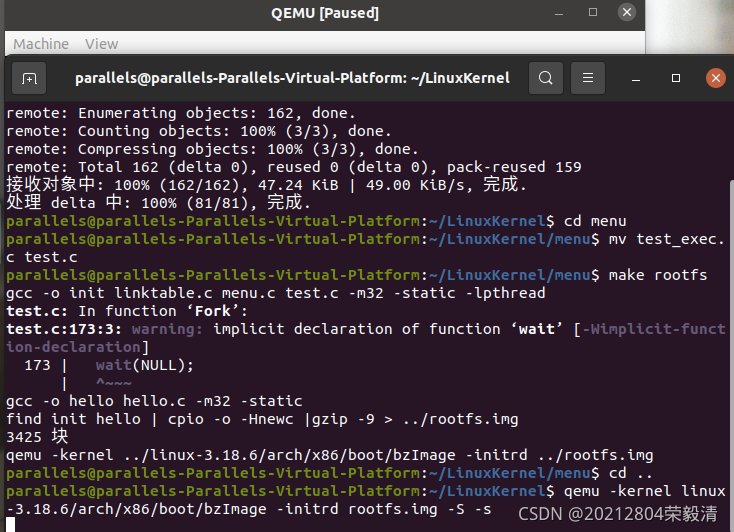Close the QEMU [Paused] window

pos(627,12)
